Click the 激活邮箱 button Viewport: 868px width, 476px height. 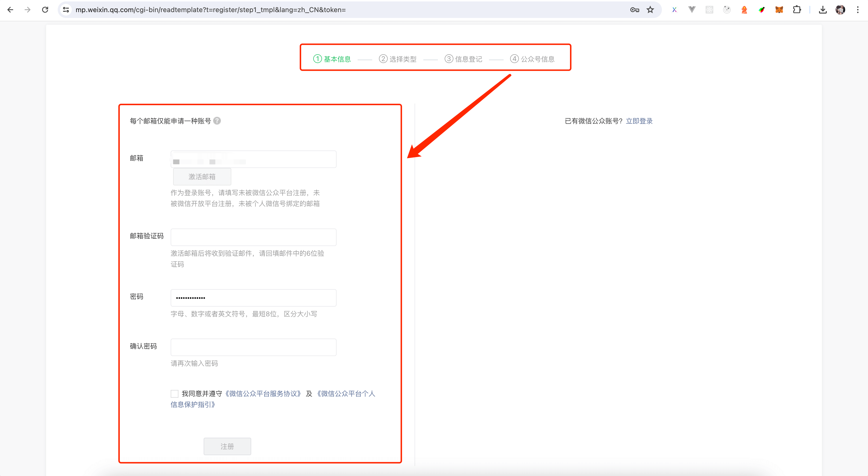pos(202,176)
